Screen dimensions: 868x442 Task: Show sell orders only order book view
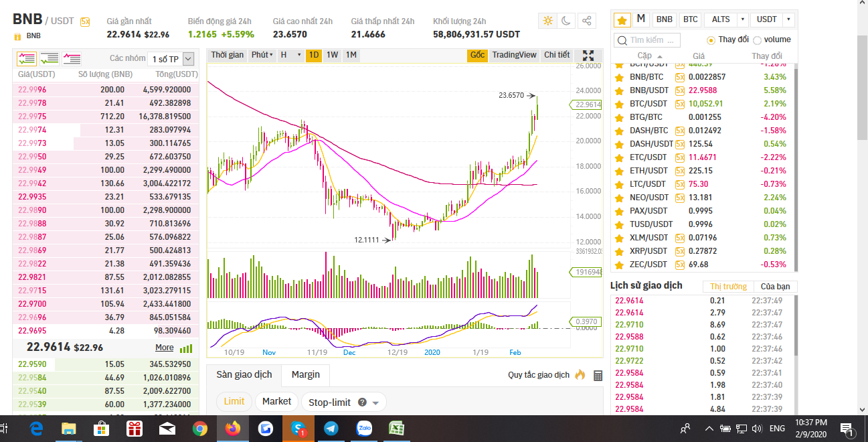[x=72, y=59]
